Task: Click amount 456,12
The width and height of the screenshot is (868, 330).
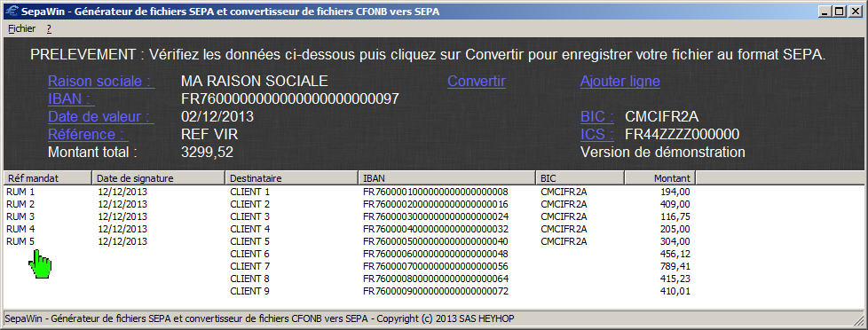Action: pyautogui.click(x=675, y=254)
